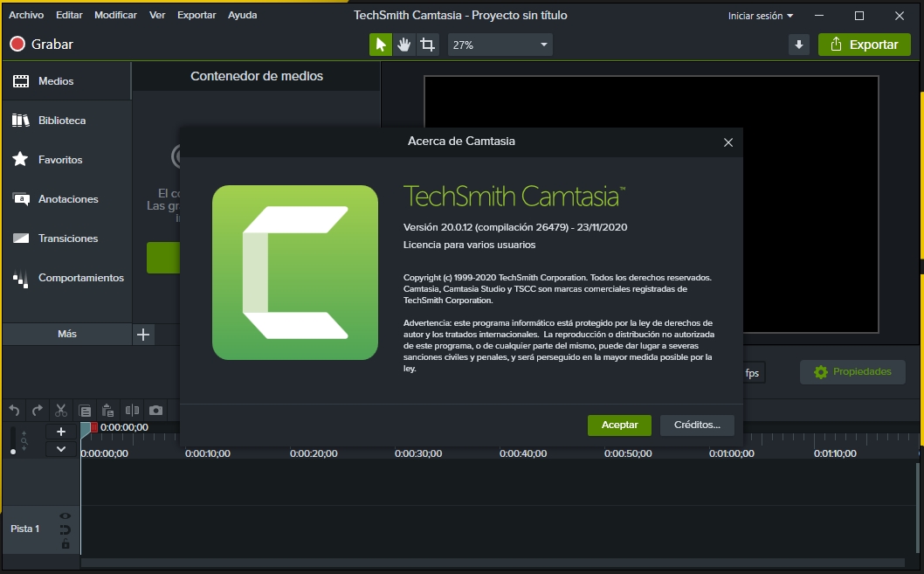Lock Pista 1 with the padlock toggle
This screenshot has width=924, height=574.
tap(65, 543)
